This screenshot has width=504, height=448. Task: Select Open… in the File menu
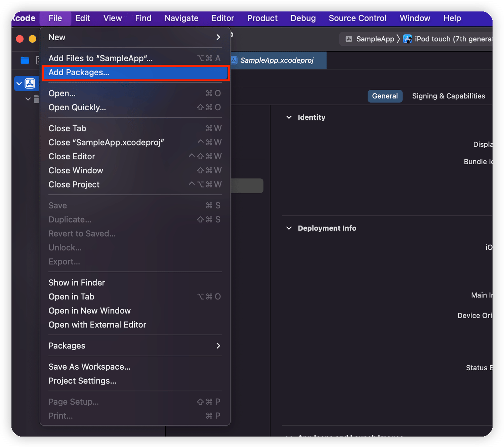135,93
